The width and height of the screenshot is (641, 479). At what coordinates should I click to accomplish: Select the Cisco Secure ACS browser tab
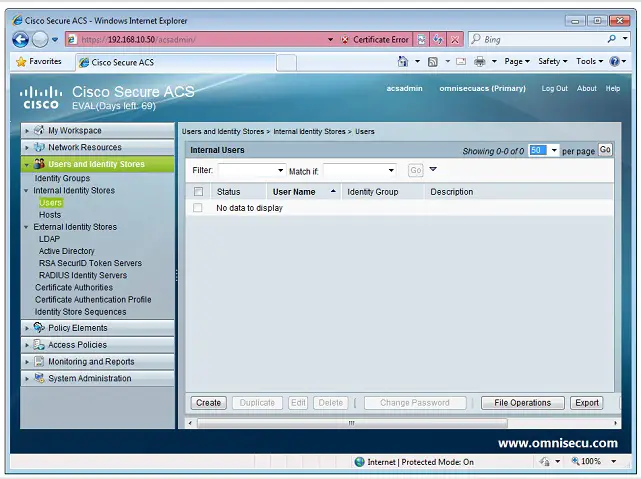pyautogui.click(x=176, y=63)
